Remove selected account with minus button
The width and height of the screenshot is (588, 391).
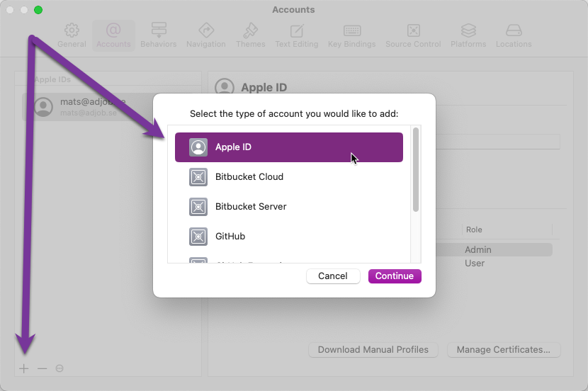[42, 368]
